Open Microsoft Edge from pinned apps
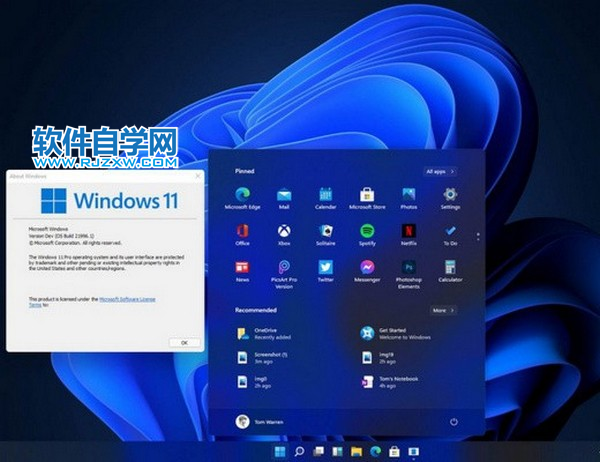Viewport: 600px width, 462px height. [x=242, y=198]
